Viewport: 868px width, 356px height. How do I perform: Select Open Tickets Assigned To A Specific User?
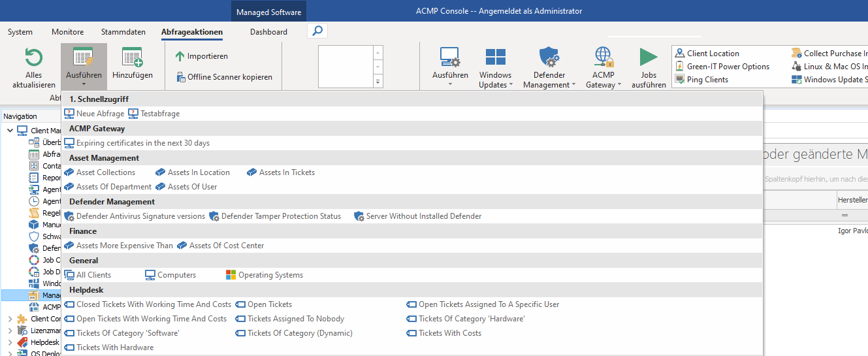483,304
